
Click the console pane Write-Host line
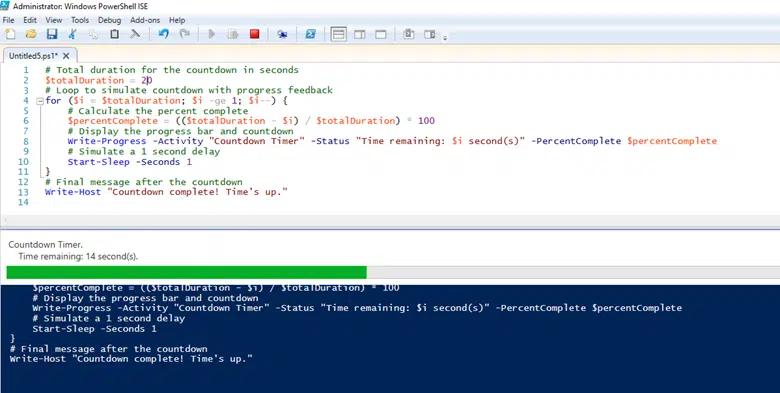(x=131, y=359)
